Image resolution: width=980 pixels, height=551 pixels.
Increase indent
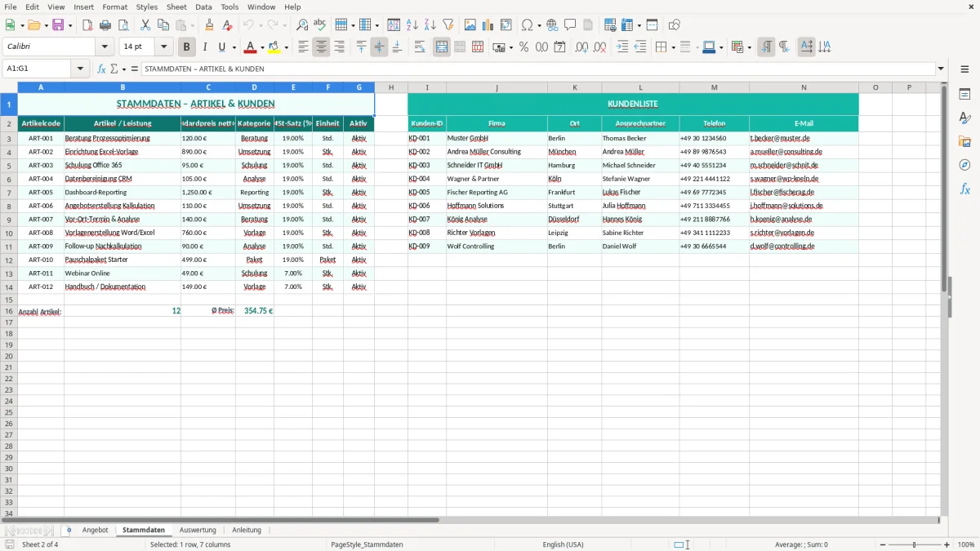click(622, 47)
